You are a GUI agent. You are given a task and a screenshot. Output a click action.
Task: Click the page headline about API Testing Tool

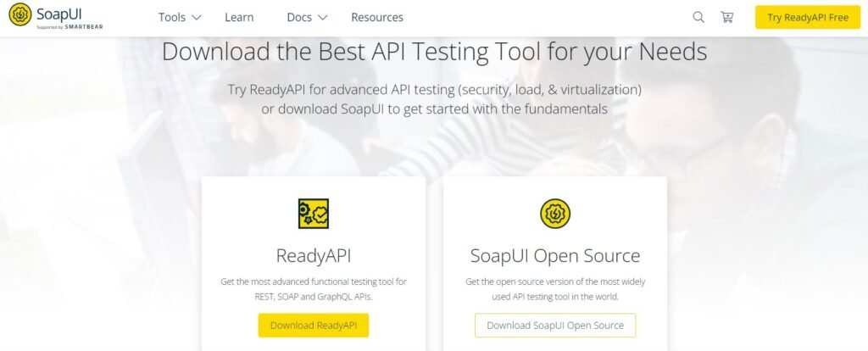coord(435,52)
